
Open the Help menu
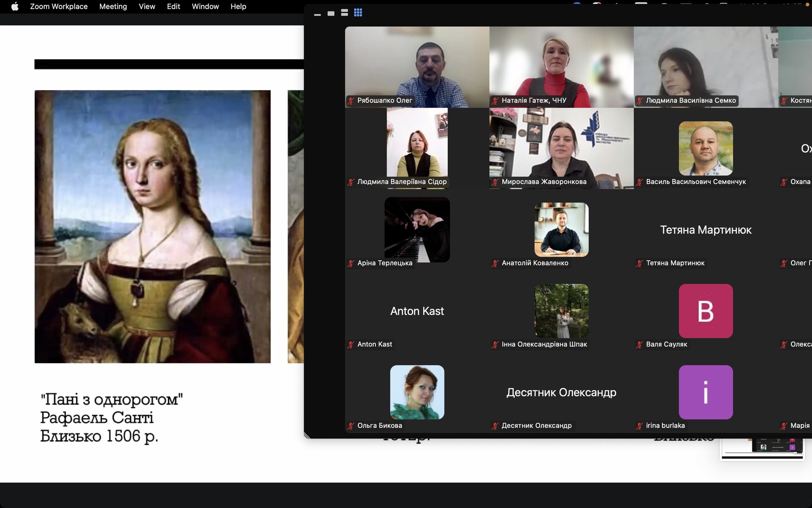pyautogui.click(x=238, y=6)
